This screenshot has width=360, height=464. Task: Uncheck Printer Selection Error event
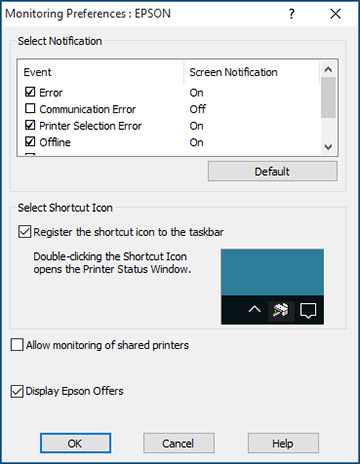point(30,125)
